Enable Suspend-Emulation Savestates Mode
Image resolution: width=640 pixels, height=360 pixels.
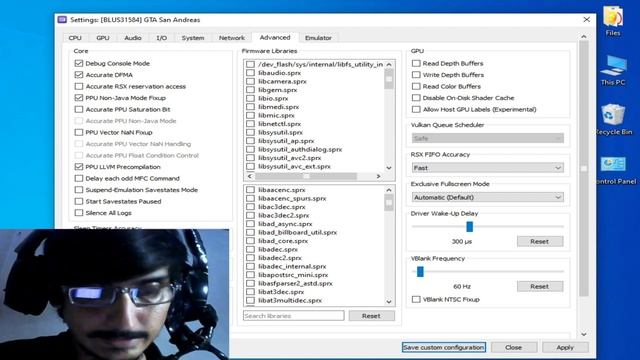[x=79, y=190]
